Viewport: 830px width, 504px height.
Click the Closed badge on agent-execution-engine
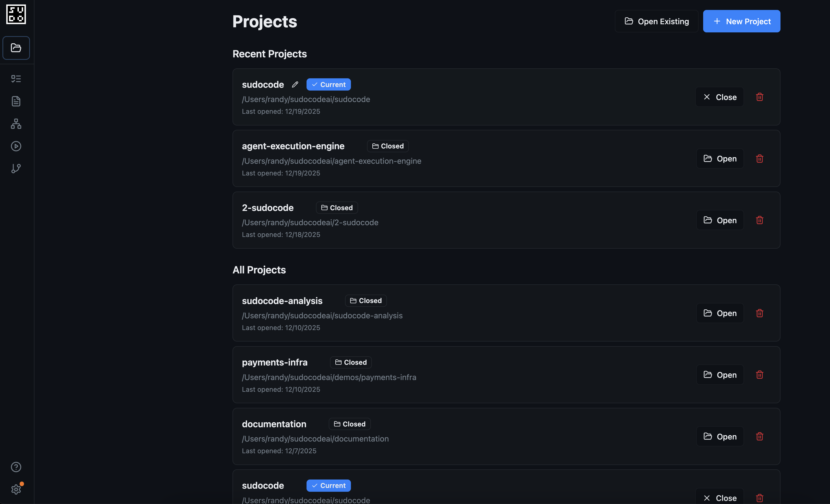(x=388, y=146)
